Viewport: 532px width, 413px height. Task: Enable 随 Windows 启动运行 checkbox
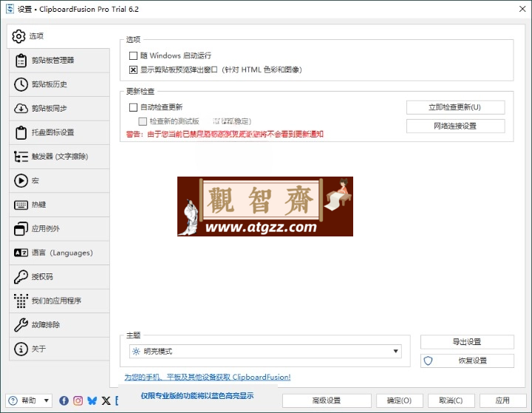[133, 55]
